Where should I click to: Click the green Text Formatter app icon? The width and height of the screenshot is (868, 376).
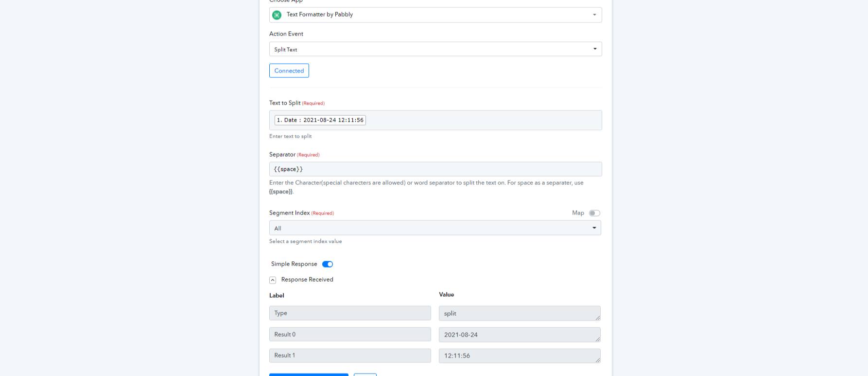click(x=277, y=15)
